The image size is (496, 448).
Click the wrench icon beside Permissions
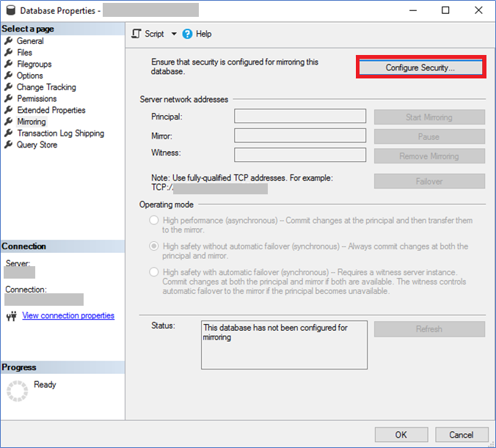[9, 98]
